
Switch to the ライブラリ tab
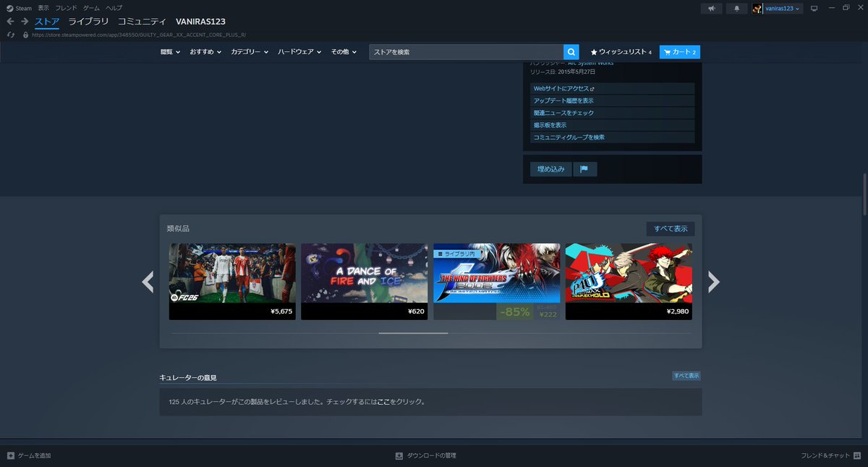88,22
